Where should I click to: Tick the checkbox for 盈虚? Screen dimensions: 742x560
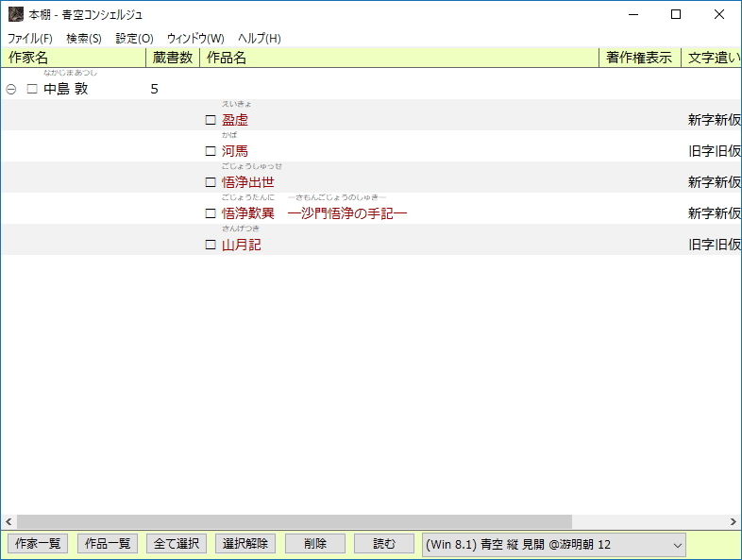pyautogui.click(x=211, y=120)
